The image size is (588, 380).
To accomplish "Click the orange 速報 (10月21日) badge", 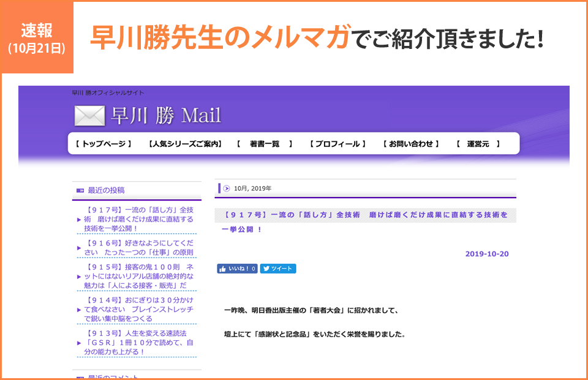I will pos(37,37).
